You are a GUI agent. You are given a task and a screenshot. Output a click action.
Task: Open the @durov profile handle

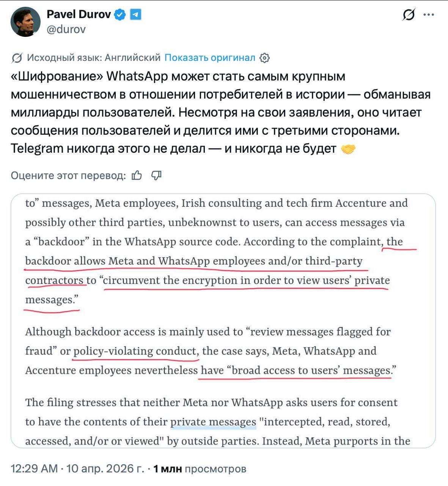tap(66, 28)
